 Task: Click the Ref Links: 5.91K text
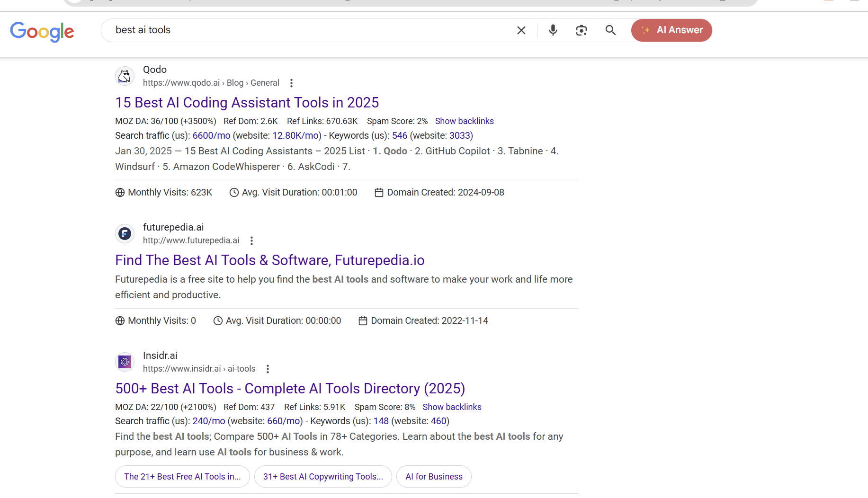(x=315, y=407)
